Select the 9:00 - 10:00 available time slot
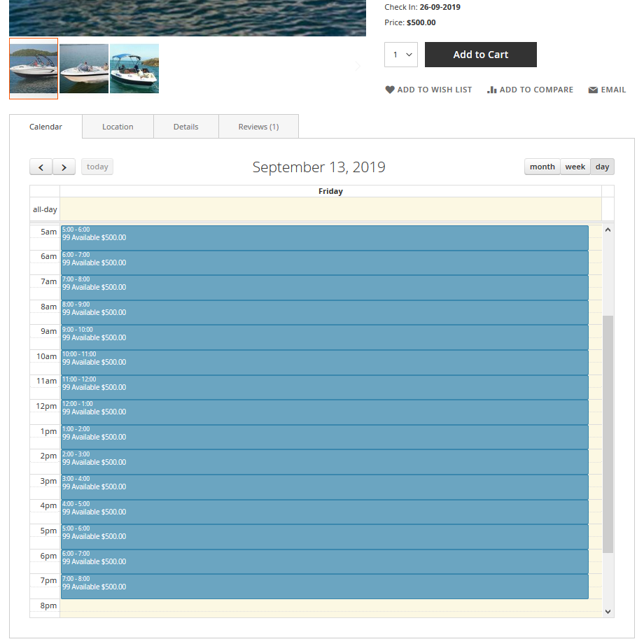Screen dimensions: 644x644 (324, 337)
